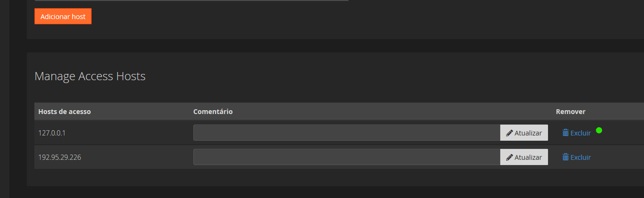
Task: Select the 127.0.0.1 host address text
Action: pyautogui.click(x=52, y=133)
